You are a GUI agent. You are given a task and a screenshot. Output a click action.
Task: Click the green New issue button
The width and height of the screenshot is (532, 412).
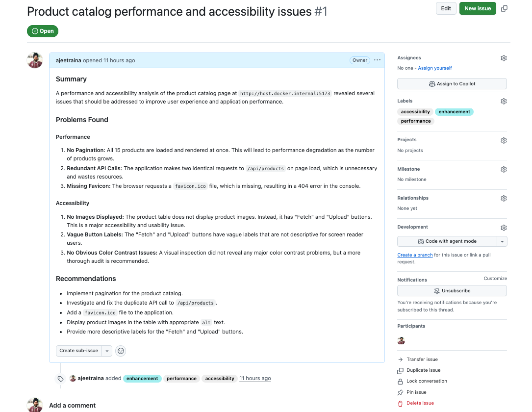click(x=478, y=8)
